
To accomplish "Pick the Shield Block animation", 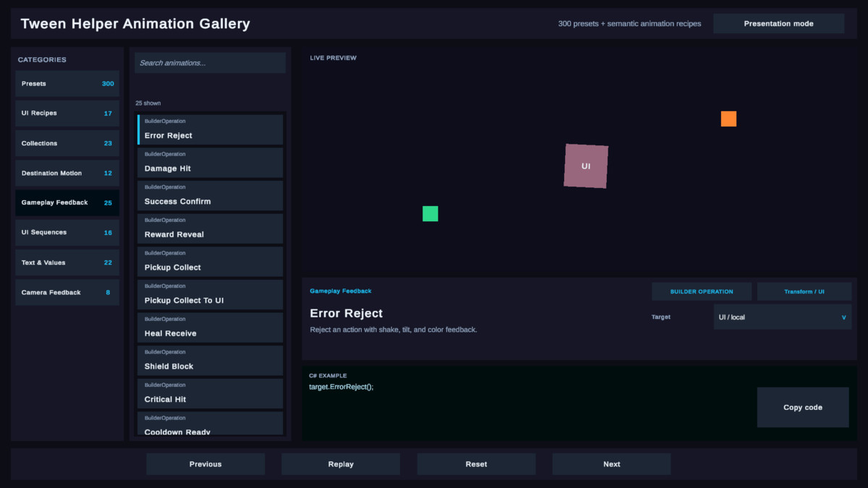I will [210, 361].
